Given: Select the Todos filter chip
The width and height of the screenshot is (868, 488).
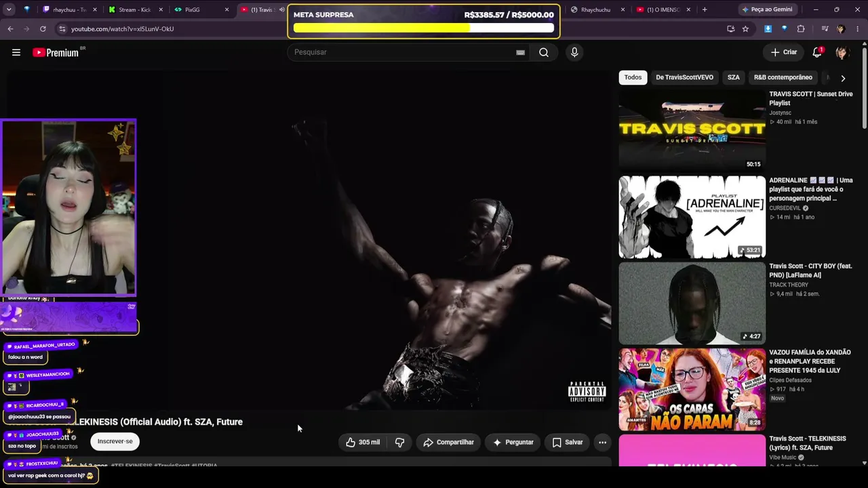Looking at the screenshot, I should (x=633, y=77).
